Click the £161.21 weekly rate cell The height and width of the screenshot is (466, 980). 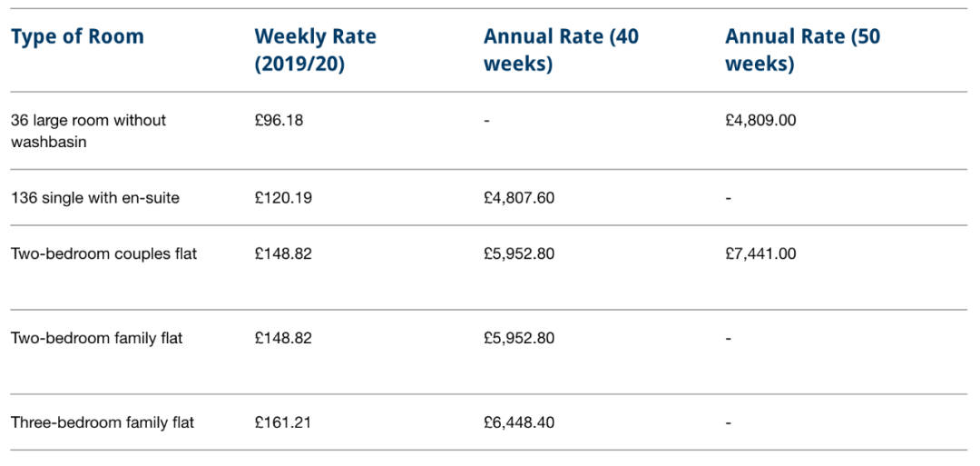coord(282,422)
